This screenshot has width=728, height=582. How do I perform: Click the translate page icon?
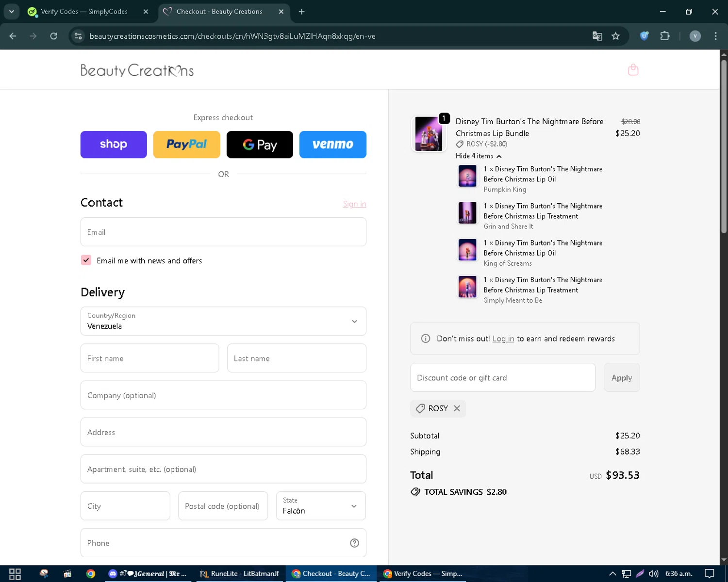coord(597,36)
